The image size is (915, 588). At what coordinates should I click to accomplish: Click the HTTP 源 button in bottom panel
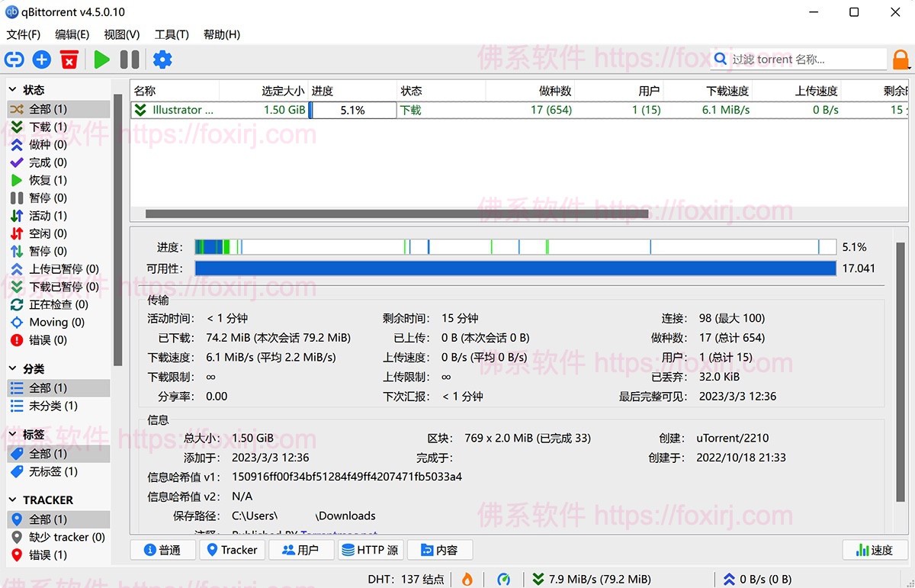(371, 549)
